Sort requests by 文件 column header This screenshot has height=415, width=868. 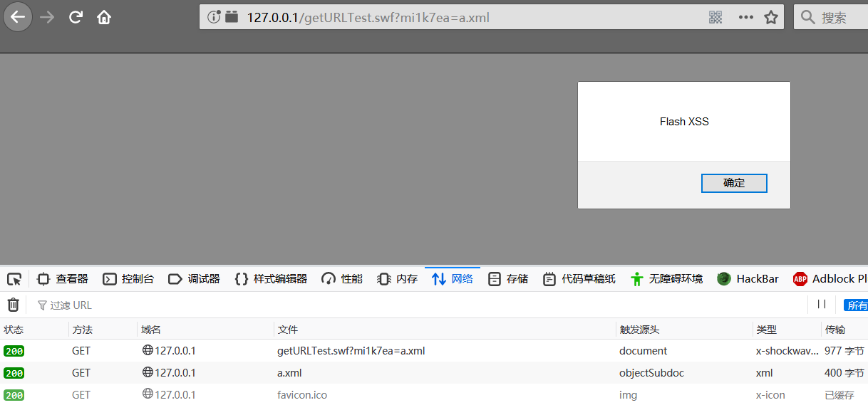click(x=288, y=330)
